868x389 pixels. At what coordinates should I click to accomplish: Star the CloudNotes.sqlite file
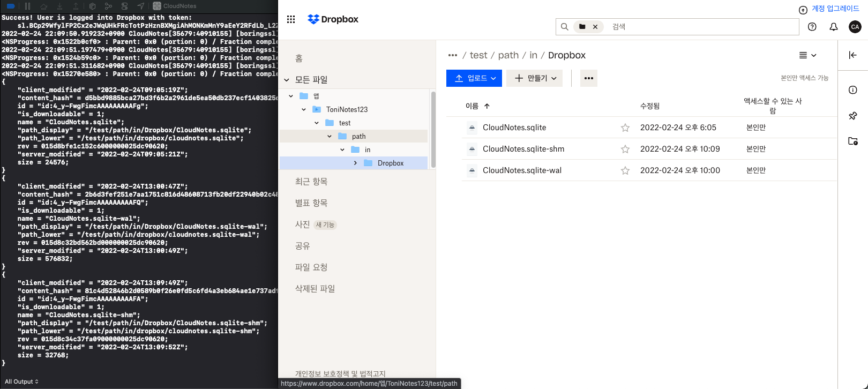pos(625,128)
